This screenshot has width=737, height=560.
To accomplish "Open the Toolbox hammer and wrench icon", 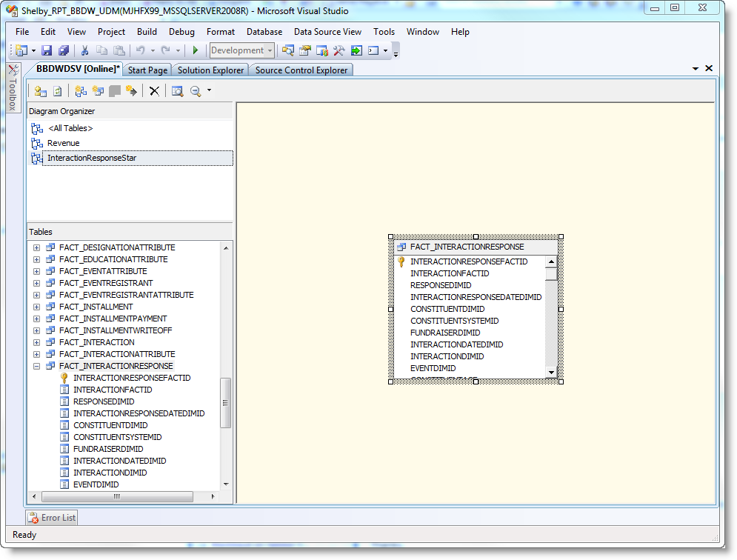I will pyautogui.click(x=339, y=50).
